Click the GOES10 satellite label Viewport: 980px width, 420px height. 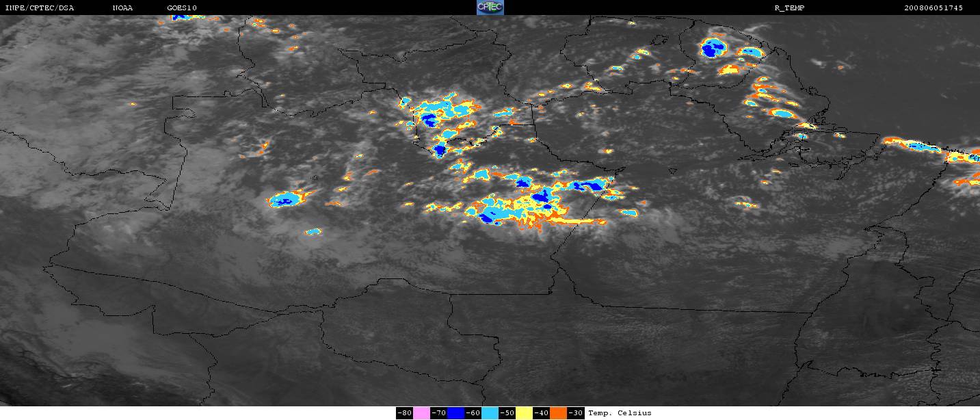[x=183, y=8]
